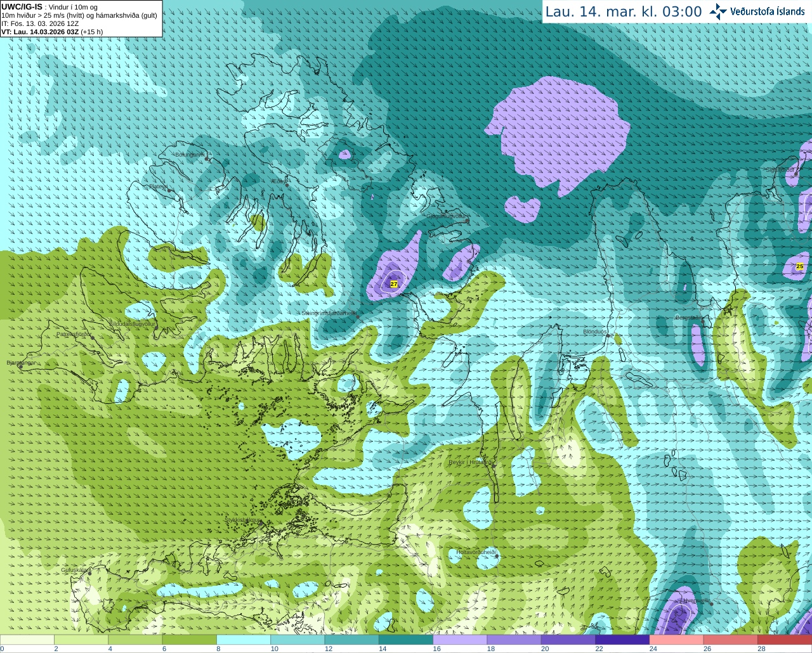Image resolution: width=812 pixels, height=653 pixels.
Task: Click the Patreksfjörður station label
Action: (74, 334)
